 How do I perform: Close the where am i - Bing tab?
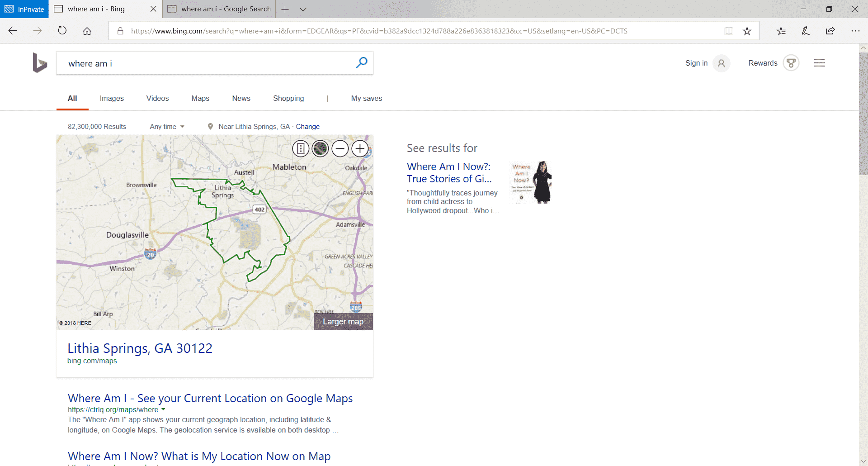[153, 9]
